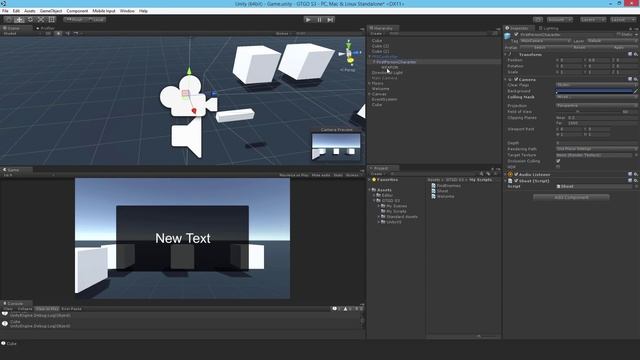
Task: Switch to the Profiler tab
Action: (x=46, y=28)
